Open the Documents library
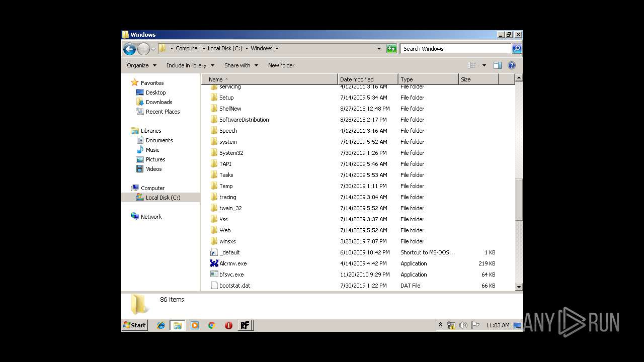Viewport: 644px width, 362px height. click(159, 140)
